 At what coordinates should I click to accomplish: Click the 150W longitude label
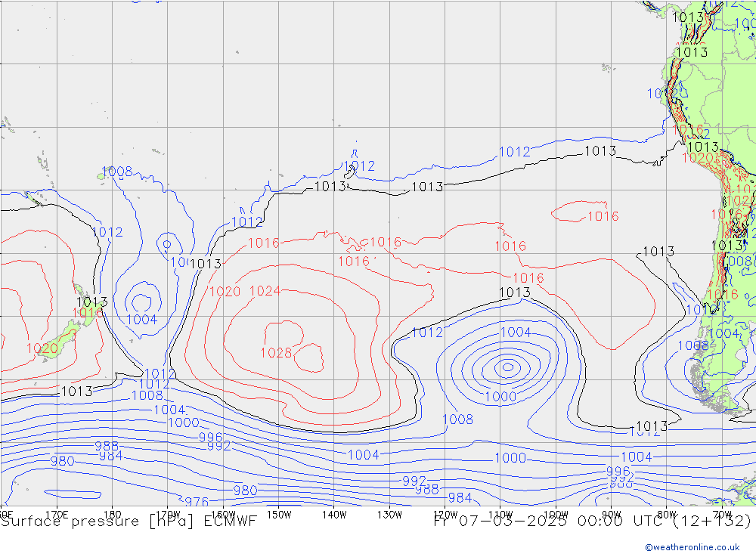279,514
